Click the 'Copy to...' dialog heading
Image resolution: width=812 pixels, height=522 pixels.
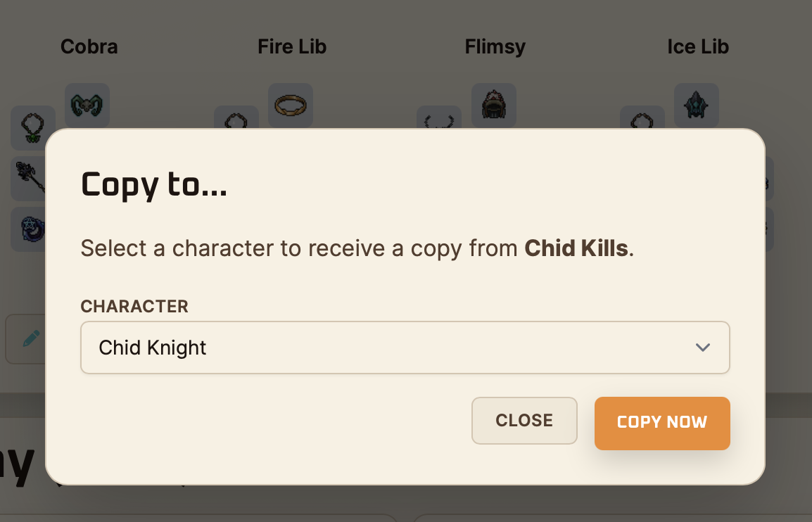tap(154, 184)
